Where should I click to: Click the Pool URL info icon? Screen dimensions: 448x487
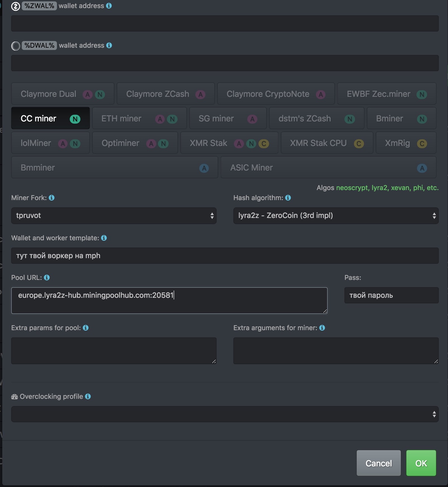tap(47, 278)
